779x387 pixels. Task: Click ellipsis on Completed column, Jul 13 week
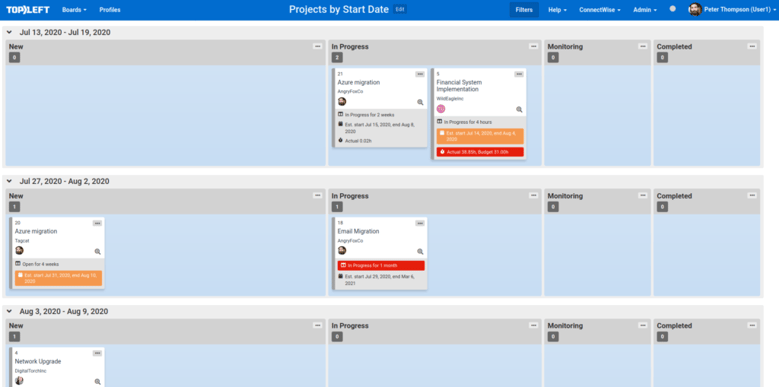pos(752,46)
